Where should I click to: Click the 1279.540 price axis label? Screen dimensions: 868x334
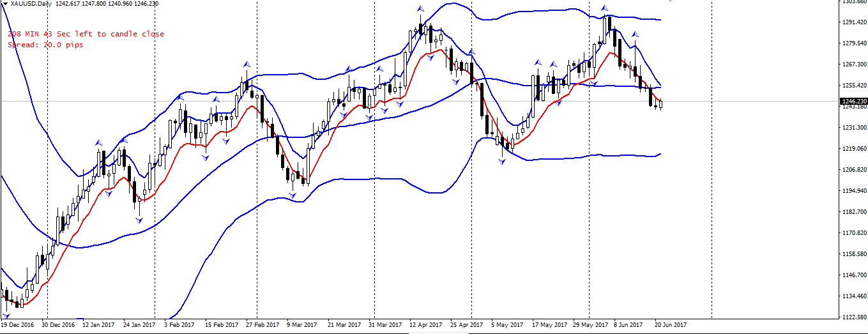pos(854,43)
